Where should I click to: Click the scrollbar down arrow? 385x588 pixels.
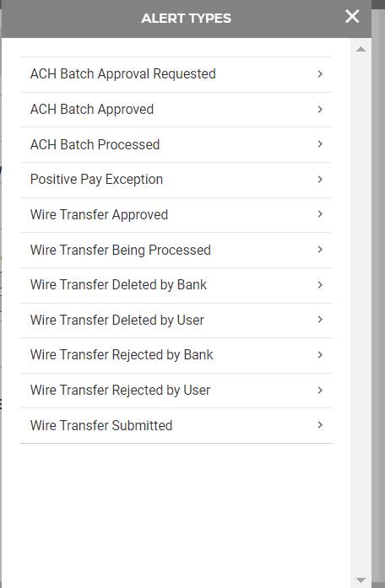(x=361, y=580)
